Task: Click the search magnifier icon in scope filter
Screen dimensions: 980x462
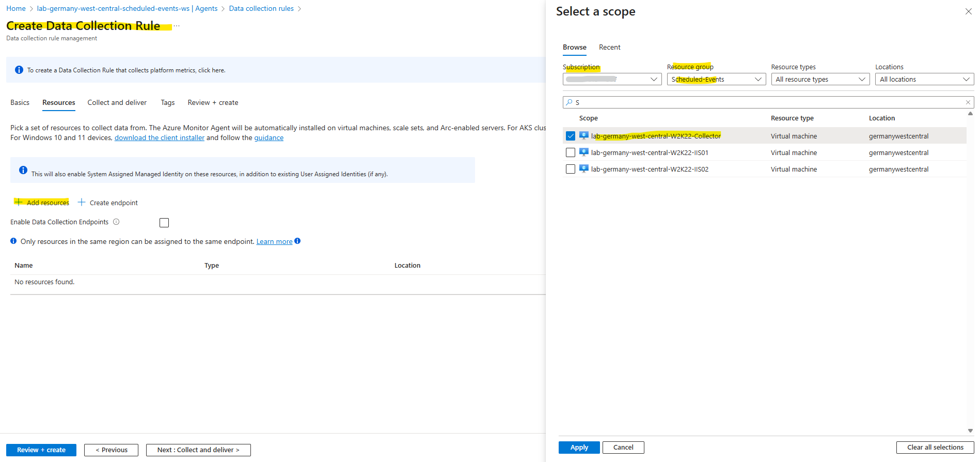Action: coord(569,102)
